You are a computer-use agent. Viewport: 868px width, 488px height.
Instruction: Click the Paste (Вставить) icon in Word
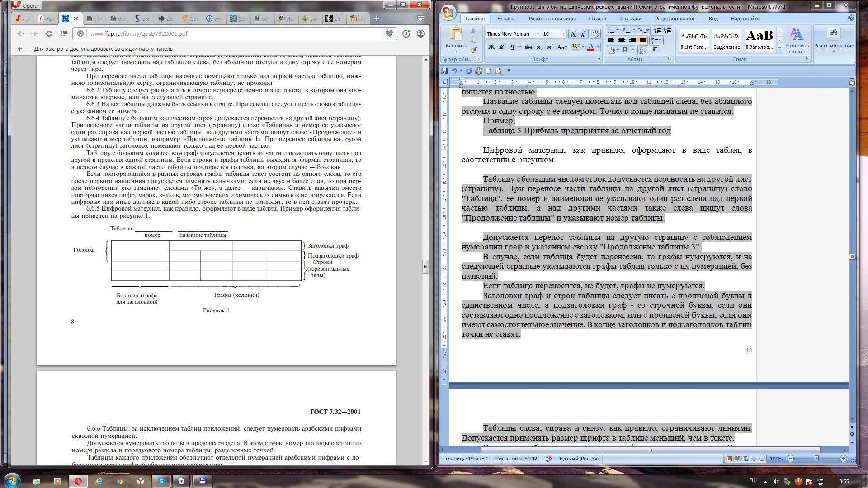456,35
